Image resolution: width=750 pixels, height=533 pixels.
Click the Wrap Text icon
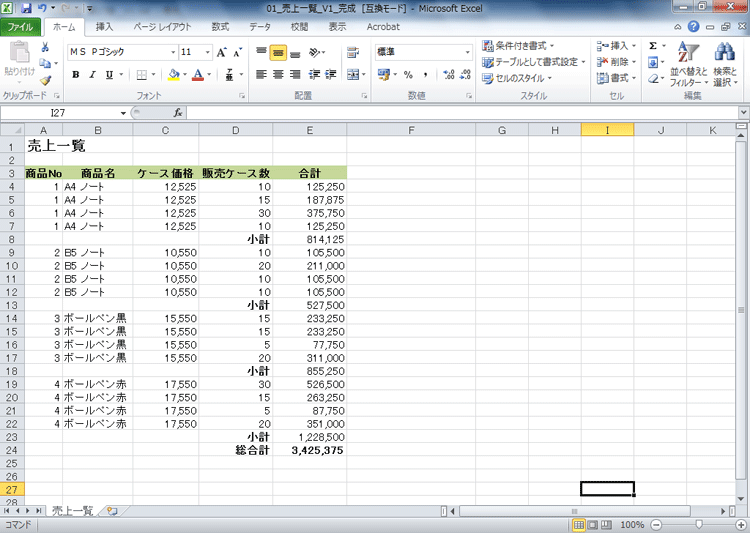pos(353,52)
